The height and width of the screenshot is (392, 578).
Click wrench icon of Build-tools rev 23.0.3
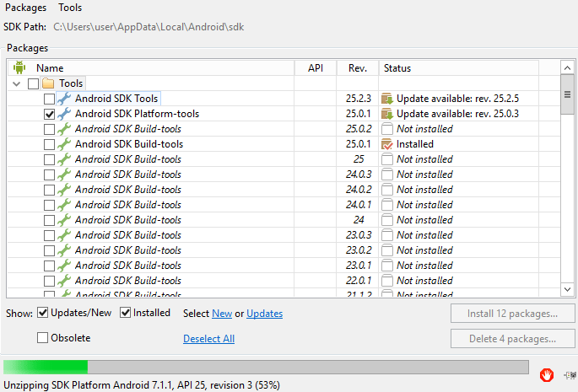coord(64,235)
